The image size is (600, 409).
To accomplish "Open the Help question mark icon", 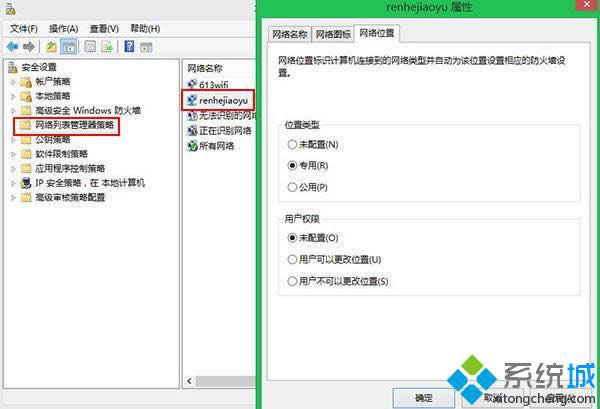I will coord(129,47).
